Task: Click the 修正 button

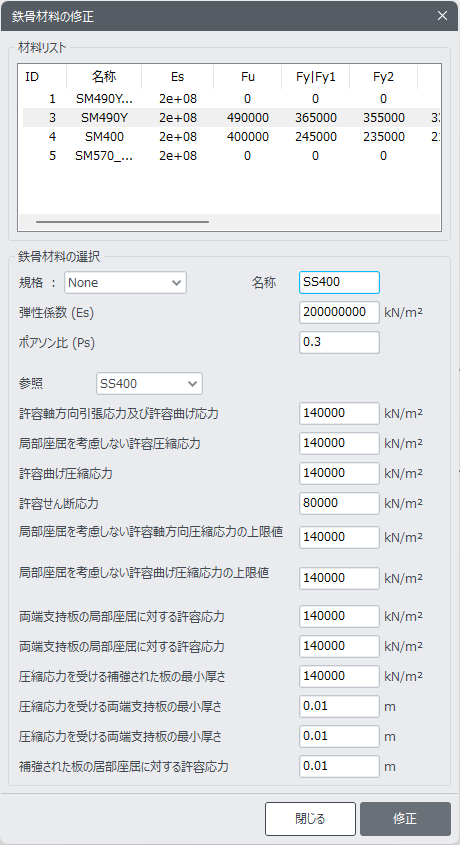Action: click(405, 819)
